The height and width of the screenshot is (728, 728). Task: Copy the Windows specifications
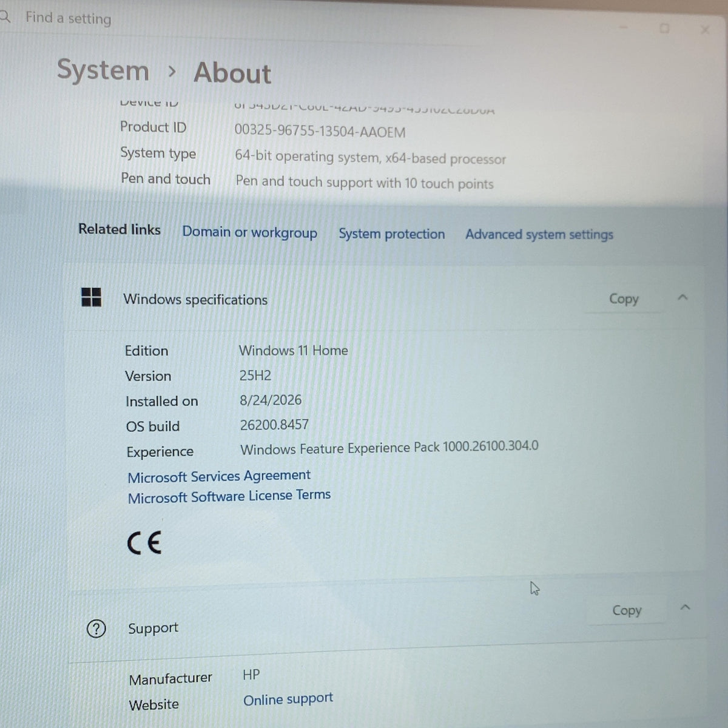pos(624,298)
